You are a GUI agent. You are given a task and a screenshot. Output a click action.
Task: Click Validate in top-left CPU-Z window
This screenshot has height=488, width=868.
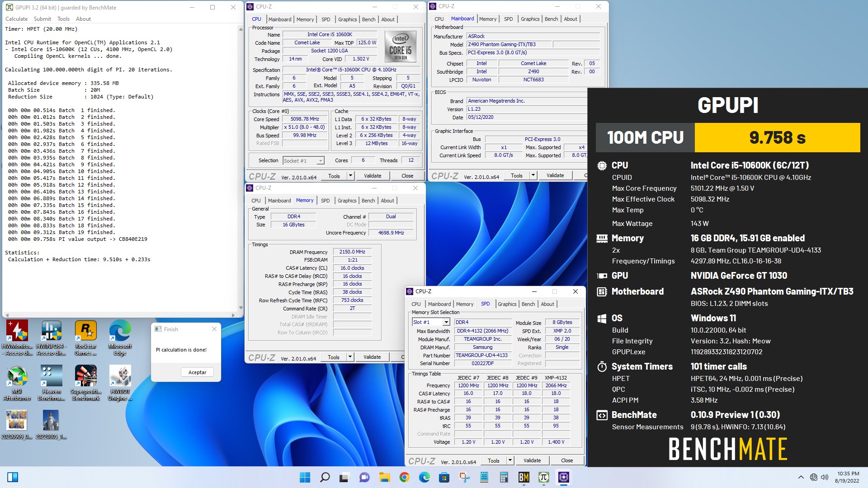pos(373,176)
